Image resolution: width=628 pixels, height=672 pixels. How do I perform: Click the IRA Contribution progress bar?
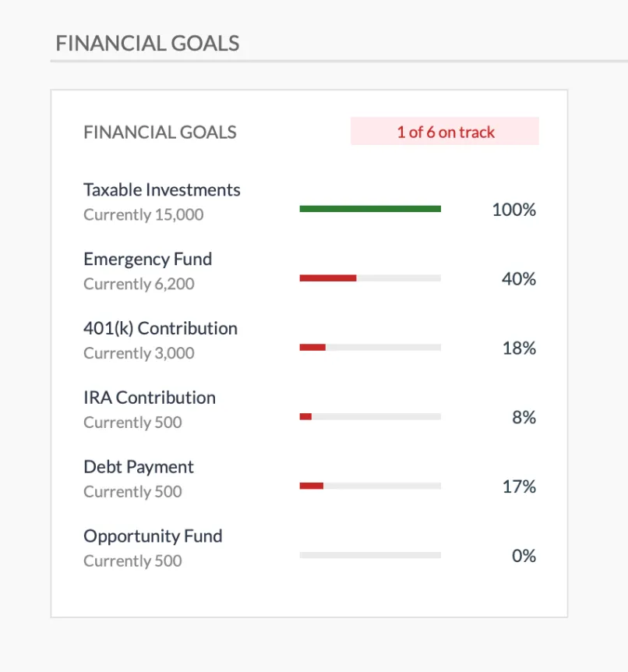click(369, 416)
